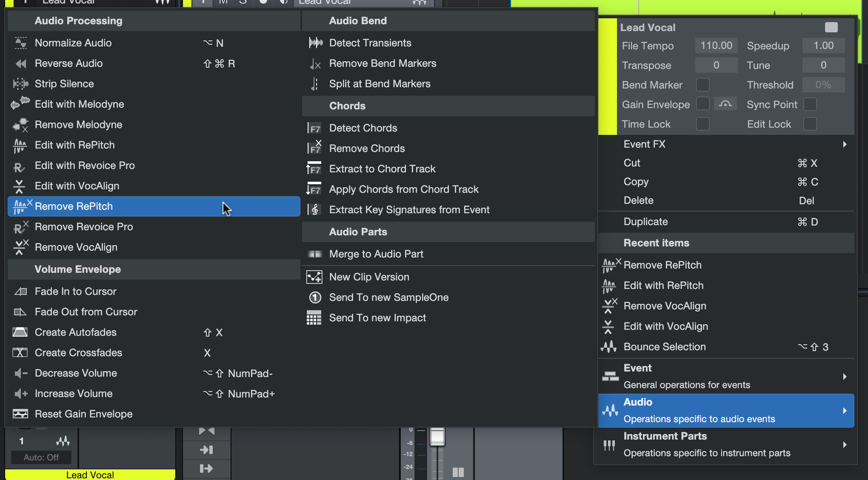Screen dimensions: 868x480
Task: Select the Strip Silence icon
Action: 20,84
